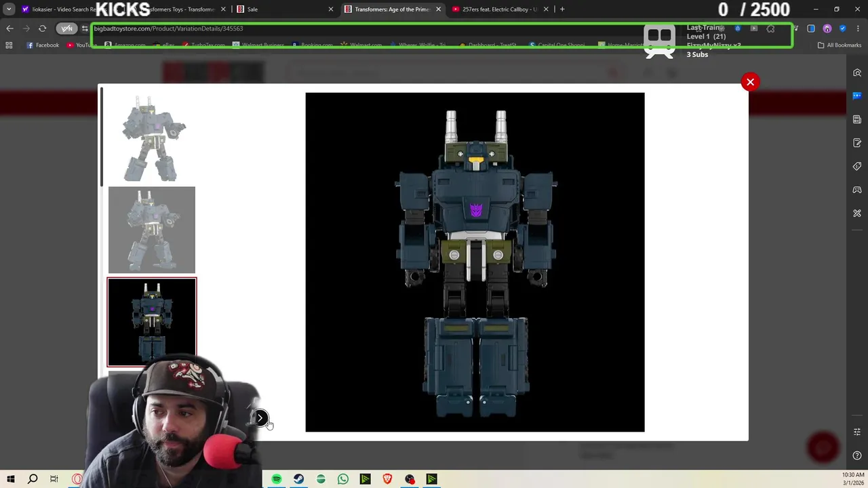This screenshot has width=868, height=488.
Task: Open the Facebook bookmark
Action: (43, 45)
